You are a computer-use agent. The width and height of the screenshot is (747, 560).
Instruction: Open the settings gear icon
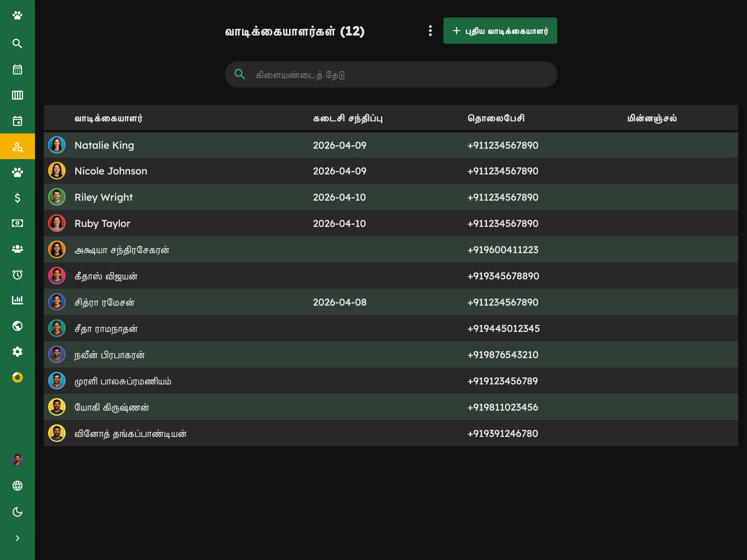pyautogui.click(x=17, y=352)
